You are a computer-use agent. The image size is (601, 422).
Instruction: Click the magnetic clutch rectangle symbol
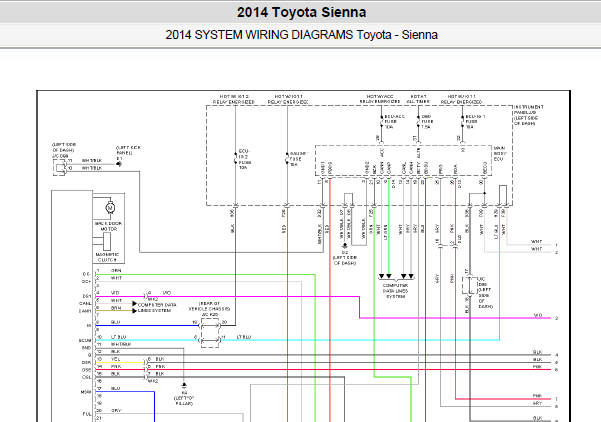(107, 241)
